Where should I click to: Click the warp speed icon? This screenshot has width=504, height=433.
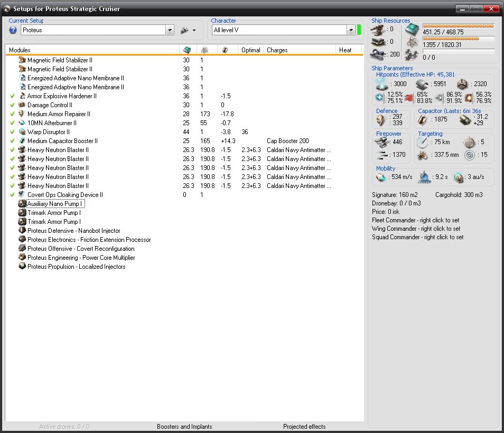(459, 177)
